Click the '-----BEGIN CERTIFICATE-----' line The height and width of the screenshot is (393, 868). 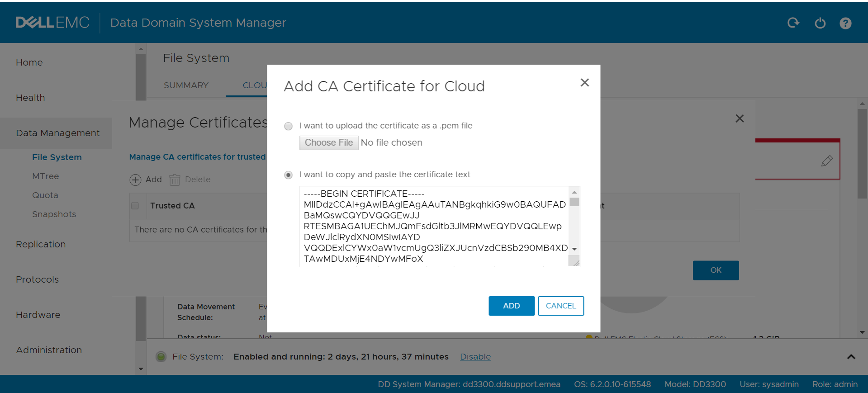click(364, 194)
